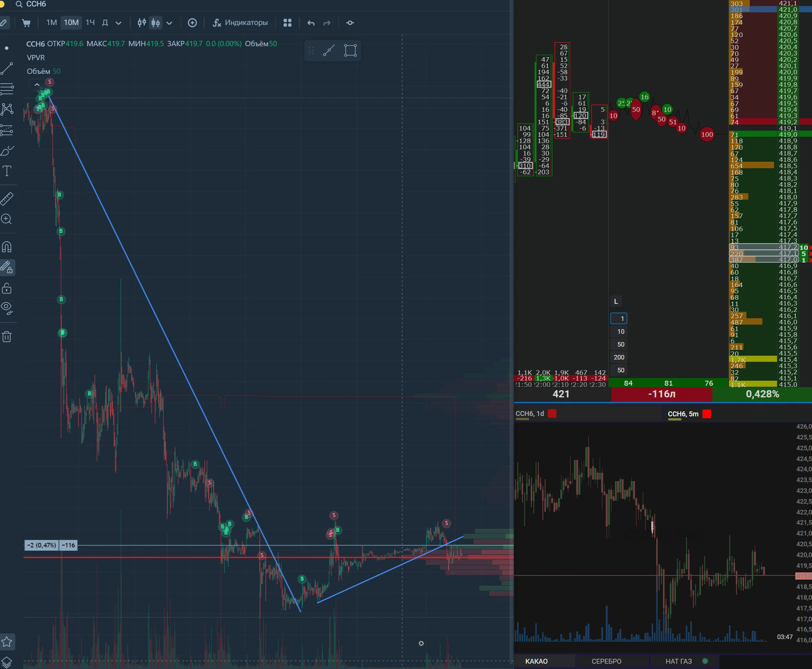Image resolution: width=812 pixels, height=669 pixels.
Task: Select the 1Ч timeframe button
Action: (90, 23)
